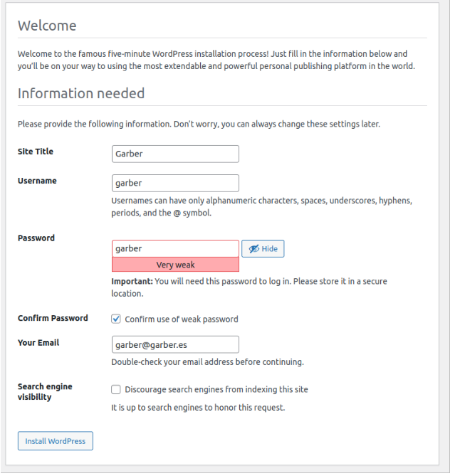Click 'It is up to search engines' note
The width and height of the screenshot is (450, 476).
[198, 408]
